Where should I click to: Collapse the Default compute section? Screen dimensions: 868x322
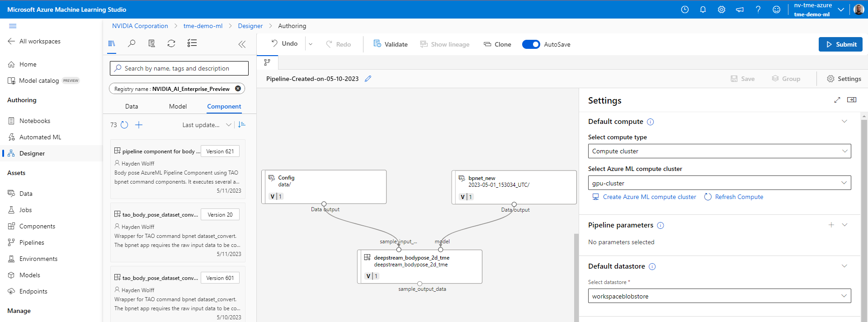[x=844, y=121]
